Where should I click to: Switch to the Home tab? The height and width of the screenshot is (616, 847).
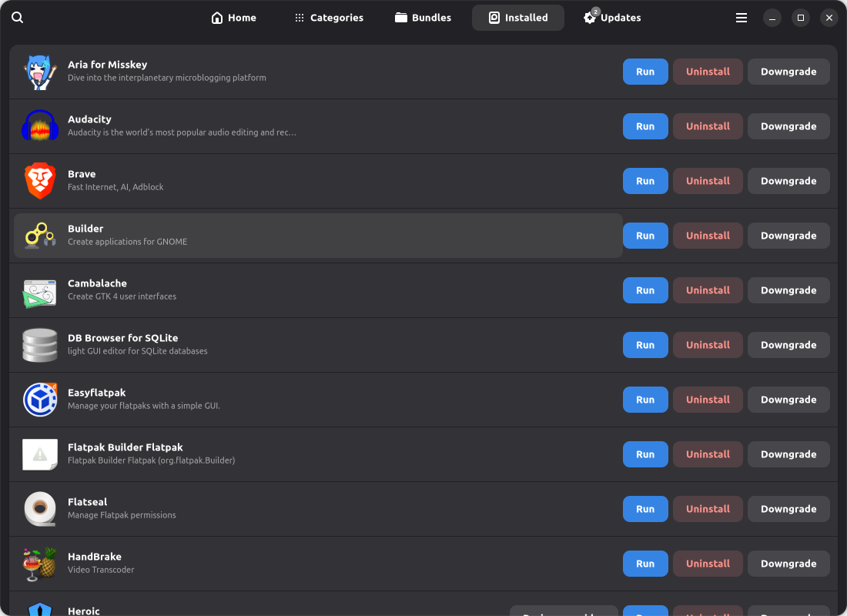[x=233, y=18]
